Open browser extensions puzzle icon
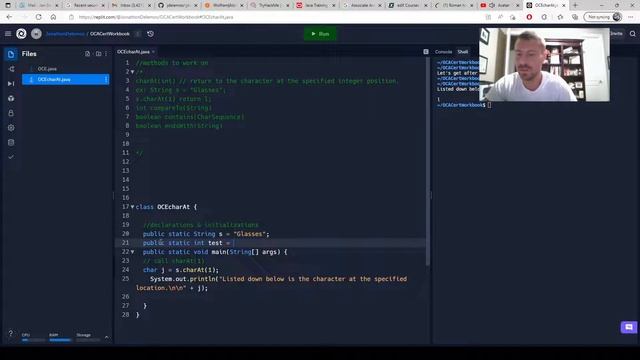Image resolution: width=640 pixels, height=360 pixels. point(544,17)
